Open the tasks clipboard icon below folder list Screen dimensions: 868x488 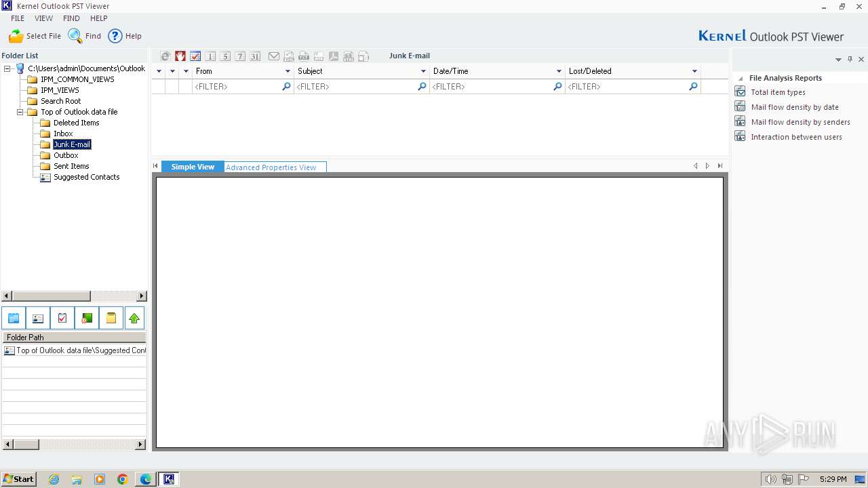pyautogui.click(x=62, y=318)
